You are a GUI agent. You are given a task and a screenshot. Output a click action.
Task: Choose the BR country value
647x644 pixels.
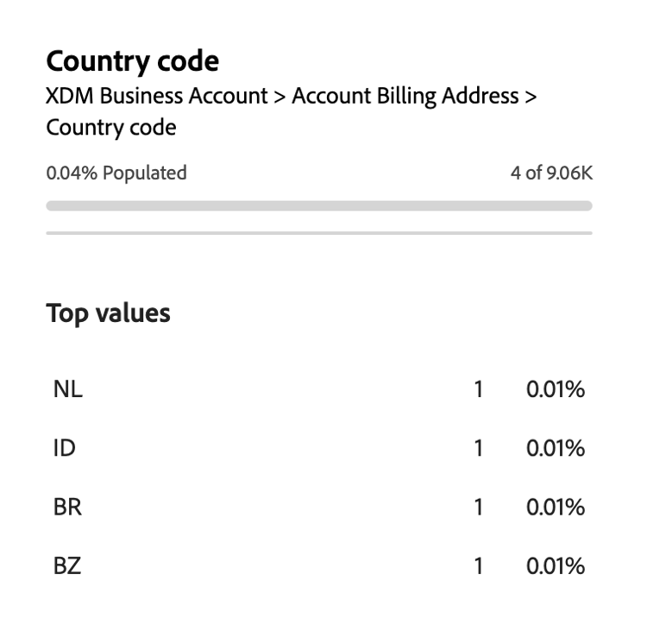tap(67, 507)
